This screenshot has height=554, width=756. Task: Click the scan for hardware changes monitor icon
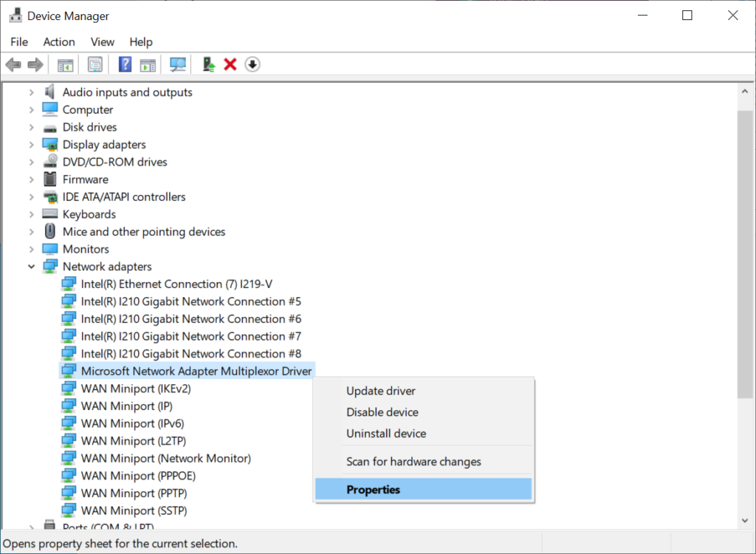pos(178,65)
